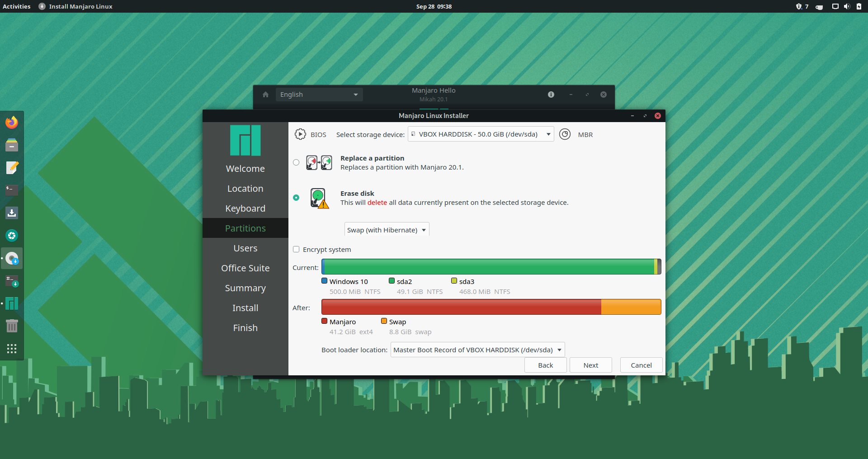This screenshot has width=868, height=459.
Task: Enable the Encrypt system checkbox
Action: click(296, 249)
